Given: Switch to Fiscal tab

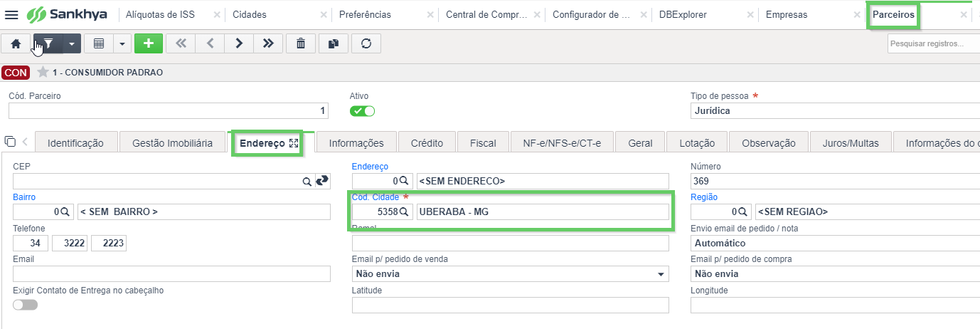Looking at the screenshot, I should click(483, 143).
